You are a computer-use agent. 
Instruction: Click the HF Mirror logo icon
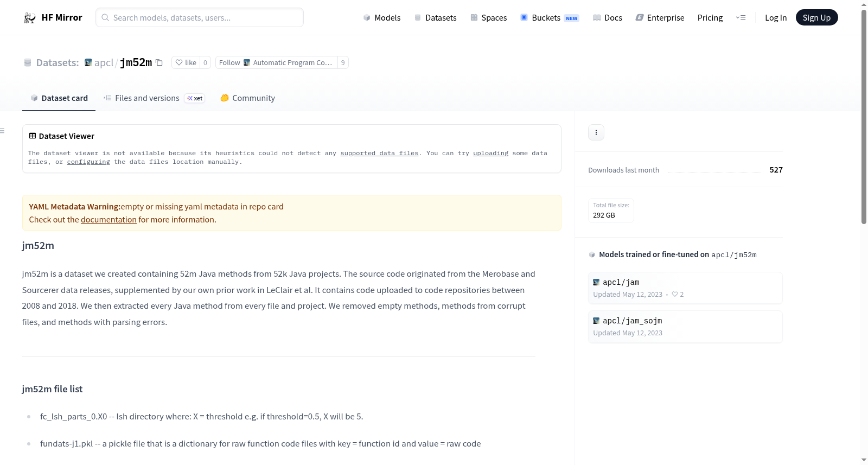tap(29, 18)
